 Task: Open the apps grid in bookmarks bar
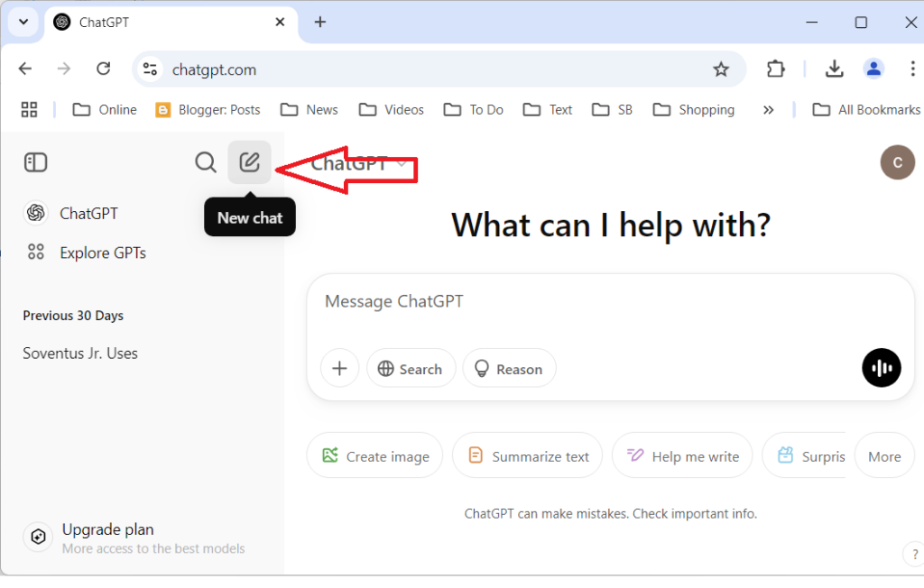click(29, 110)
